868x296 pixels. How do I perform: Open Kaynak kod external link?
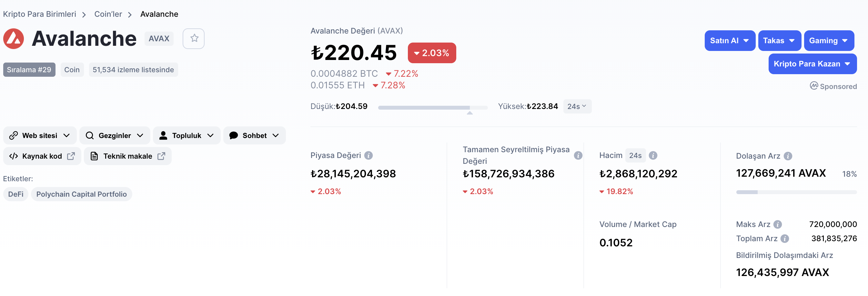click(x=42, y=156)
